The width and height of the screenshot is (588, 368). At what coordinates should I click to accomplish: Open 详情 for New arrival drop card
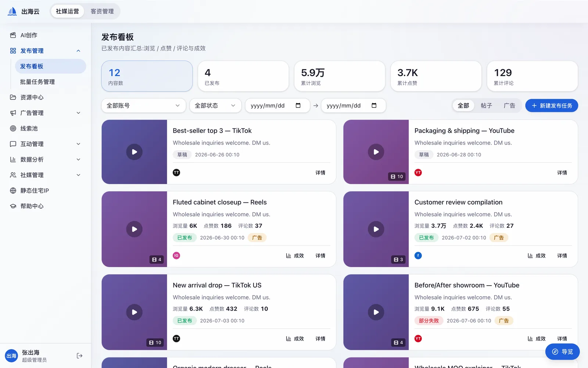(320, 339)
